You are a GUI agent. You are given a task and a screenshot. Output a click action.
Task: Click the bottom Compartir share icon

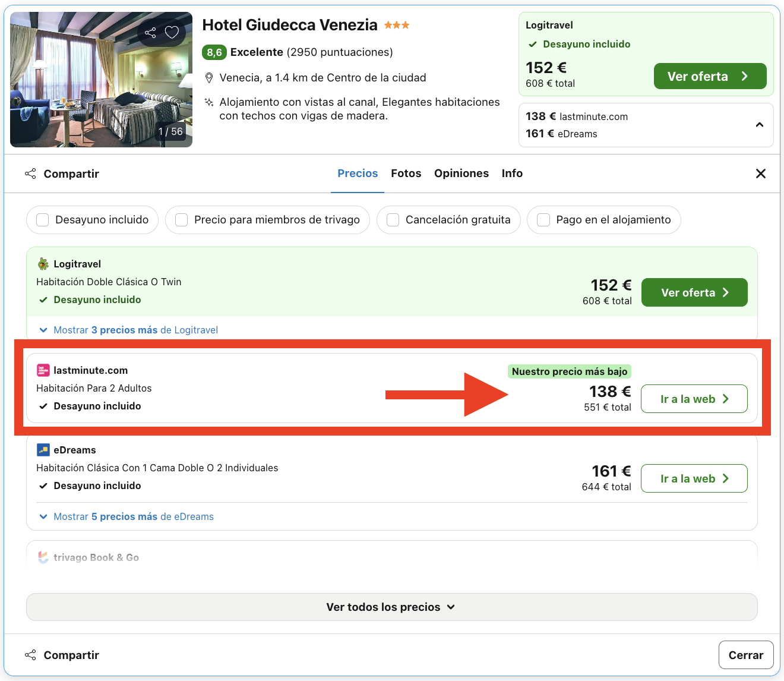(30, 655)
